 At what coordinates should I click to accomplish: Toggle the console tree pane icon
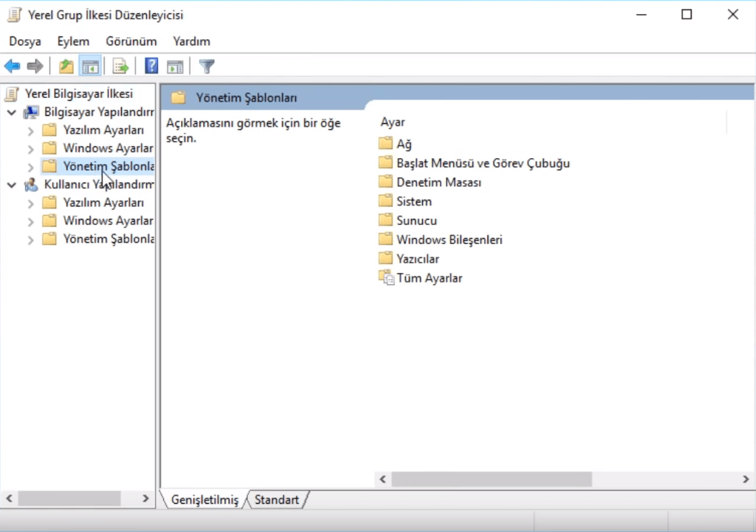point(91,66)
